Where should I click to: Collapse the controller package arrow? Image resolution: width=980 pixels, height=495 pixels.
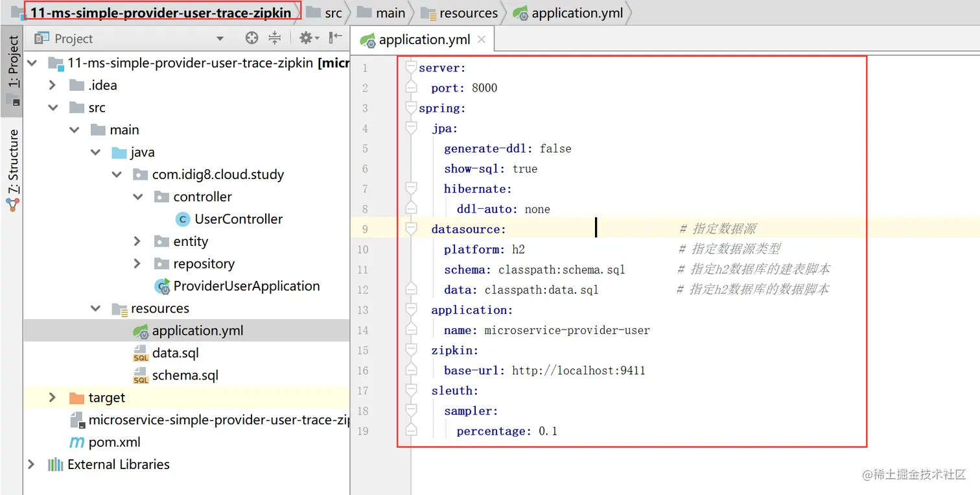138,197
